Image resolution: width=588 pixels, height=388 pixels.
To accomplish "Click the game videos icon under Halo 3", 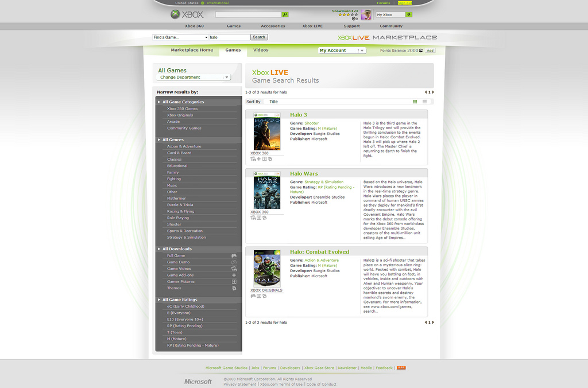I will [253, 159].
